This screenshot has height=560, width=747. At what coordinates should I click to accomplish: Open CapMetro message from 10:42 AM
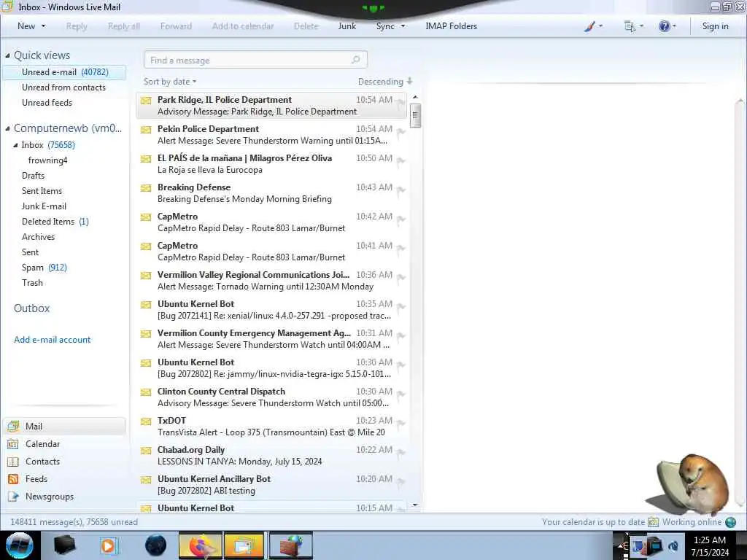271,222
